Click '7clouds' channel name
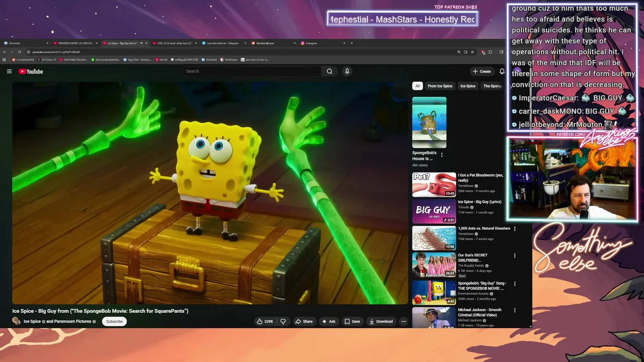 click(463, 207)
